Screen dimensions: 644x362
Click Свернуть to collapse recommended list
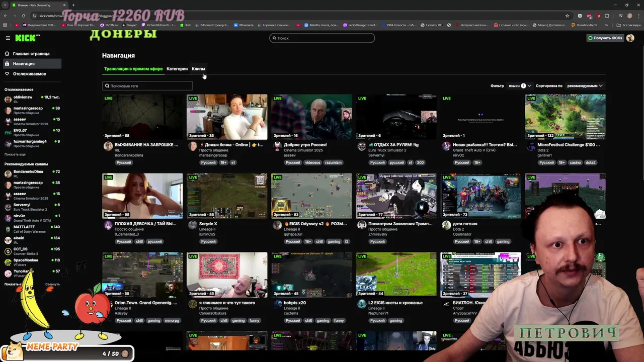coord(52,285)
